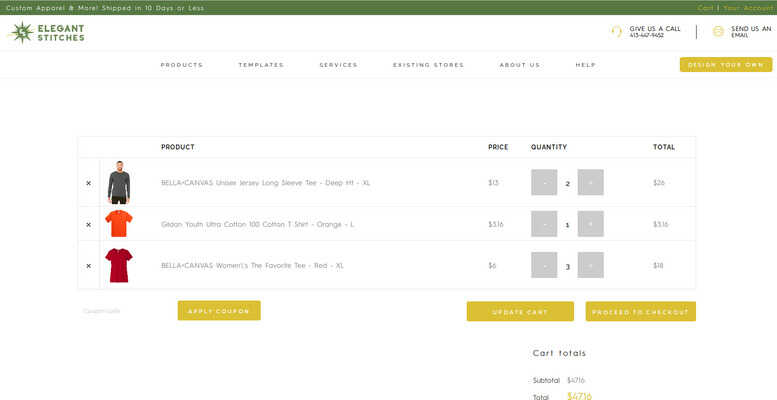Open the gray long sleeve tee thumbnail
The image size is (777, 400).
(119, 182)
